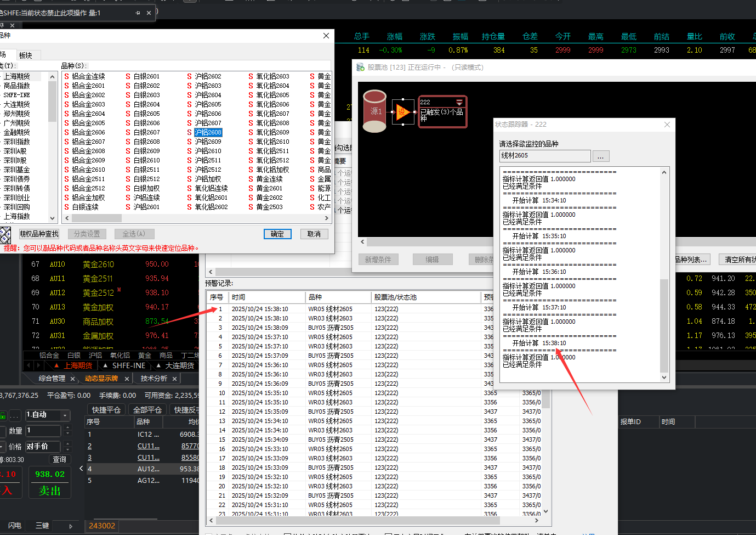Increase quantity with the 数量 up stepper
Image resolution: width=756 pixels, height=535 pixels.
click(x=68, y=427)
